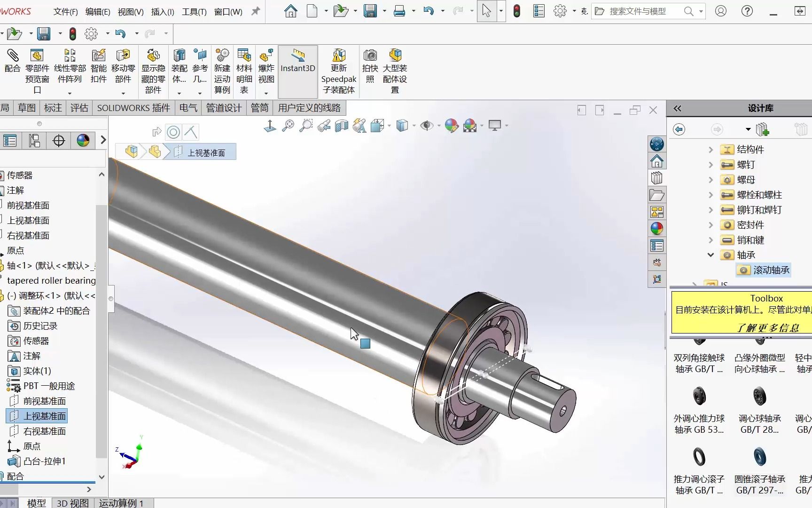Switch to the SOLIDWORKS 插件 tab
This screenshot has width=812, height=508.
133,108
